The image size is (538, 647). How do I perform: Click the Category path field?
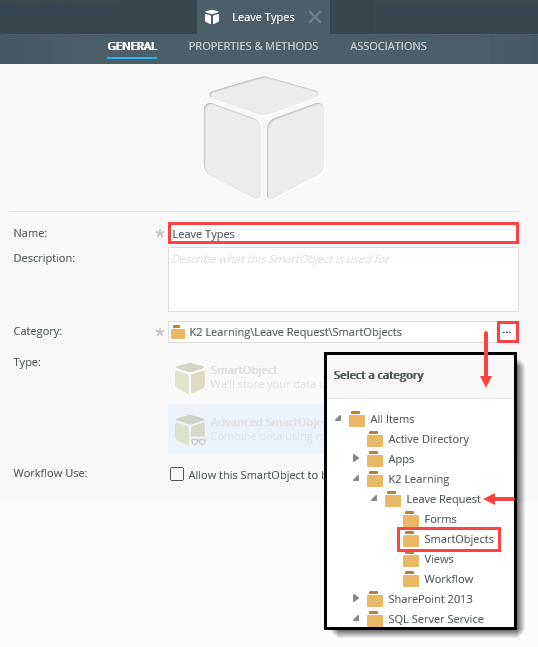click(x=333, y=332)
